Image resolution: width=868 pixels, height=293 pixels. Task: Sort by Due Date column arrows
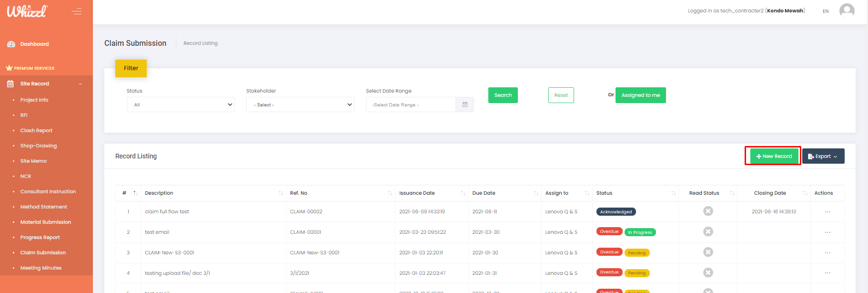(536, 193)
